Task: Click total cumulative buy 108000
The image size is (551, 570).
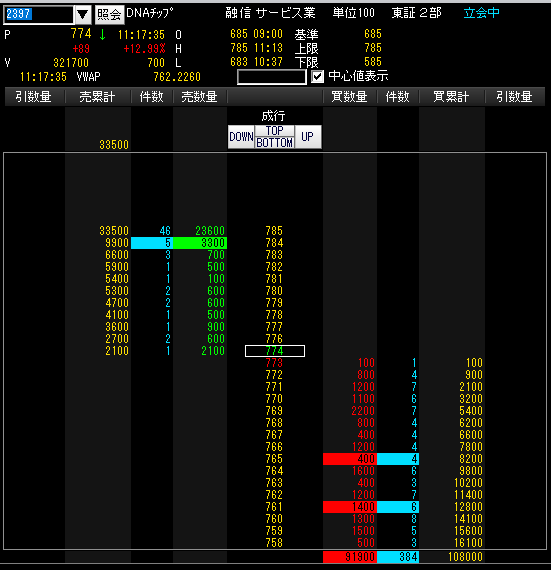Action: tap(465, 557)
